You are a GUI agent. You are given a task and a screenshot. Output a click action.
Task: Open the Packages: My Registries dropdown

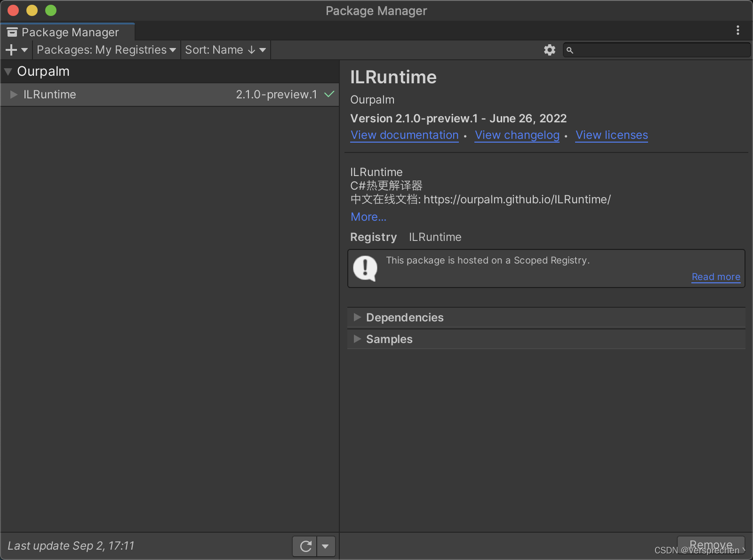(x=105, y=49)
